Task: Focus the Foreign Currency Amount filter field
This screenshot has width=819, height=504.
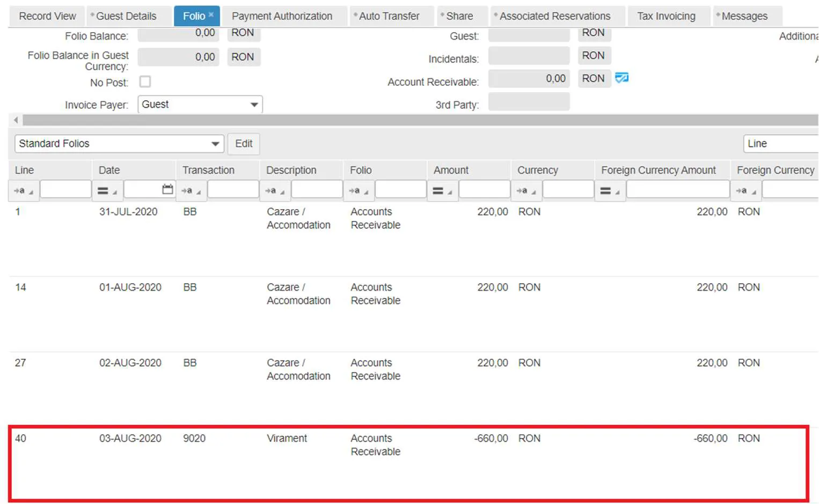Action: tap(678, 189)
